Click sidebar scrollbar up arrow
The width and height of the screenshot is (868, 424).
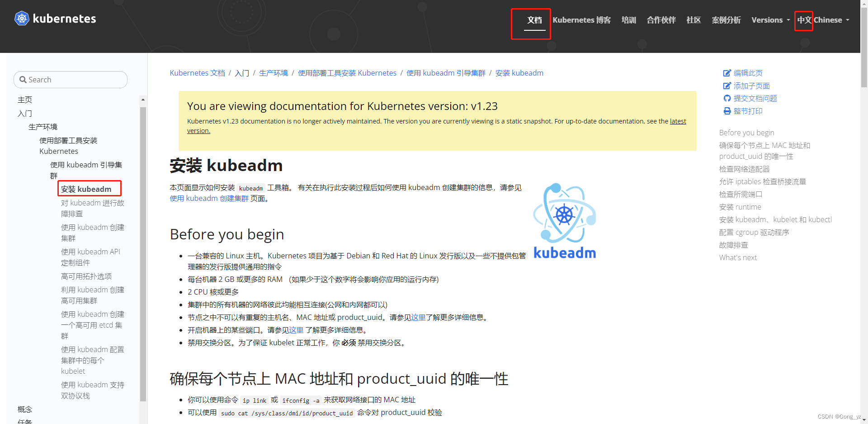pos(143,100)
